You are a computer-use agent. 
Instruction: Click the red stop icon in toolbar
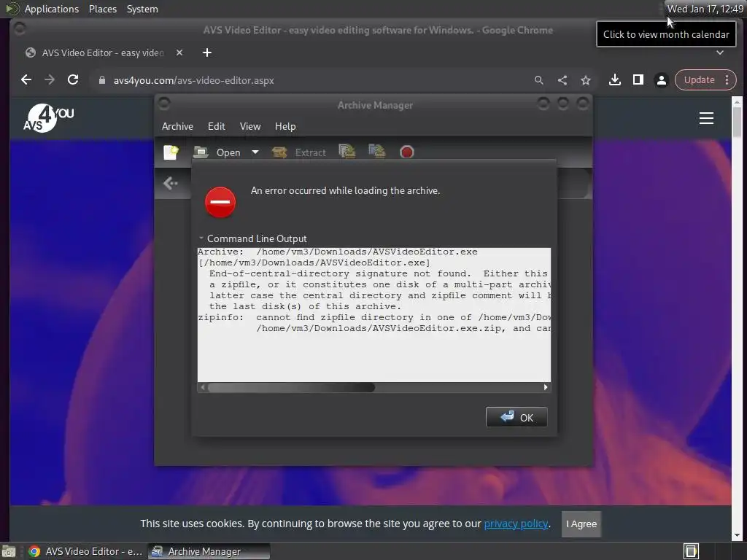pos(407,152)
